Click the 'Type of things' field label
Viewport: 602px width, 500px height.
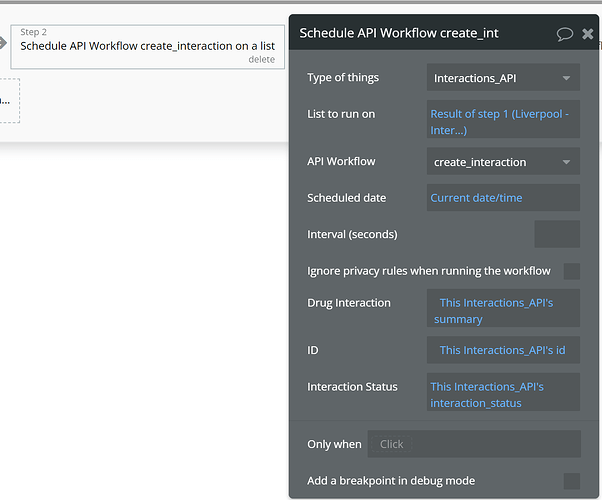pos(343,78)
